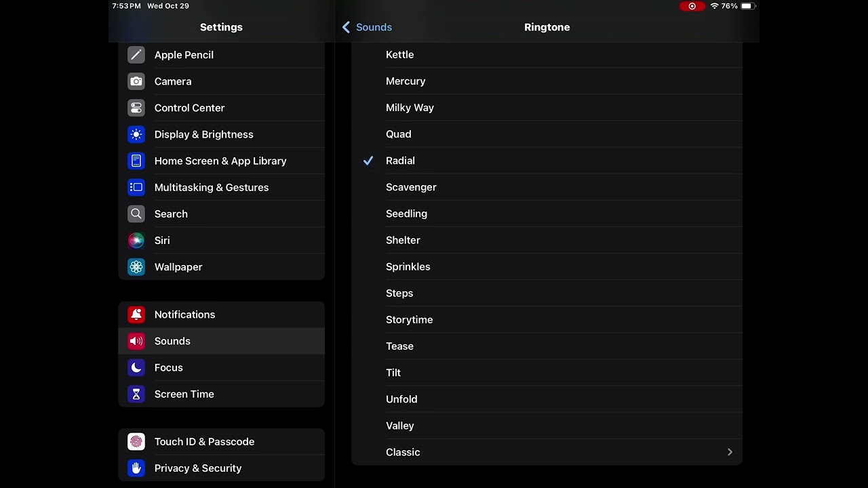The height and width of the screenshot is (488, 868).
Task: Select the Kettle ringtone
Action: [x=547, y=55]
